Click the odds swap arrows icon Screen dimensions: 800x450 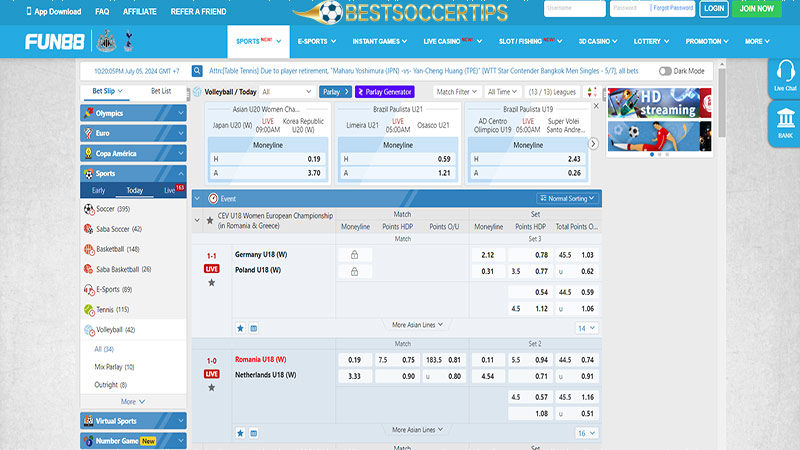coord(592,92)
